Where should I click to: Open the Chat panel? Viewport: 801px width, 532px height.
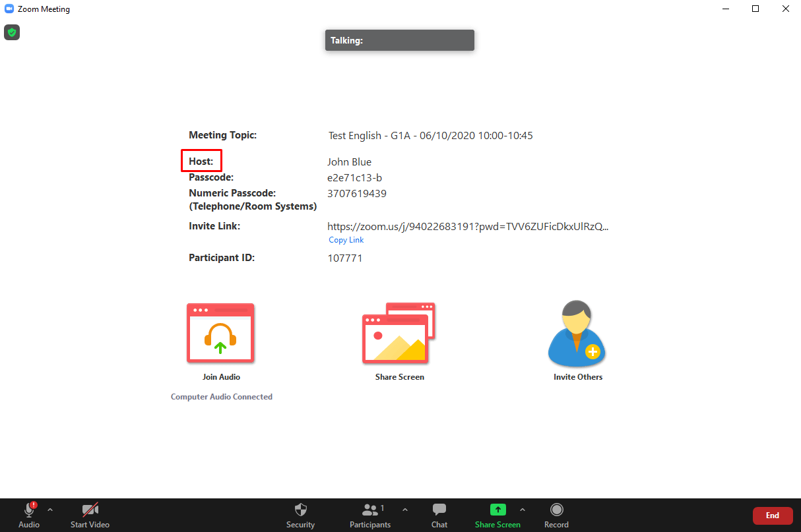pos(439,516)
